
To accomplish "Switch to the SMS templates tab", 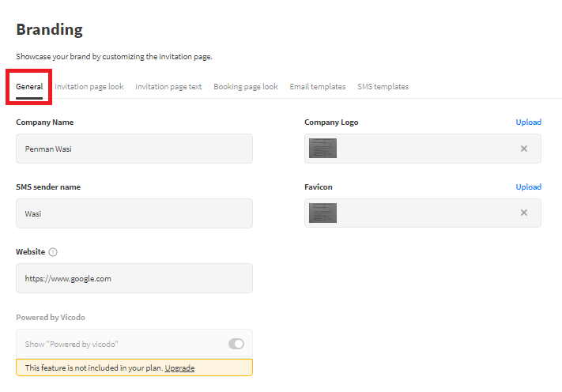I will click(x=383, y=87).
